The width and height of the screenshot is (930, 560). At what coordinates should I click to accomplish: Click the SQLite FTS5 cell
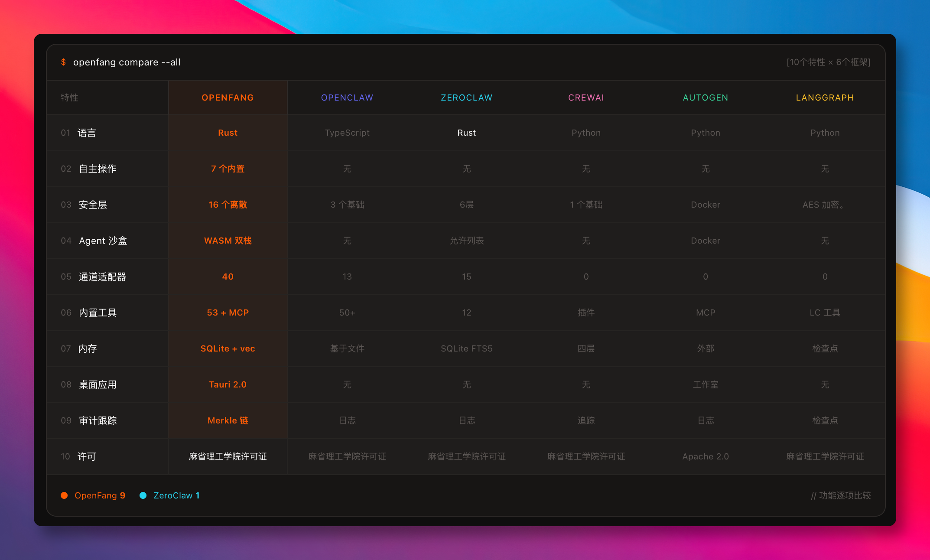(466, 348)
